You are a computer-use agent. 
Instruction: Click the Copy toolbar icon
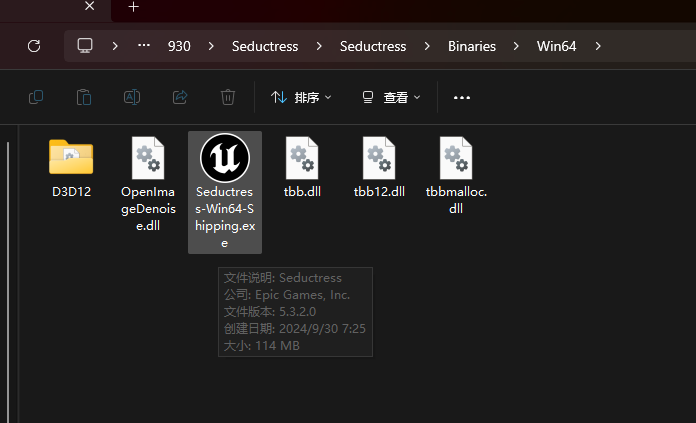(36, 97)
